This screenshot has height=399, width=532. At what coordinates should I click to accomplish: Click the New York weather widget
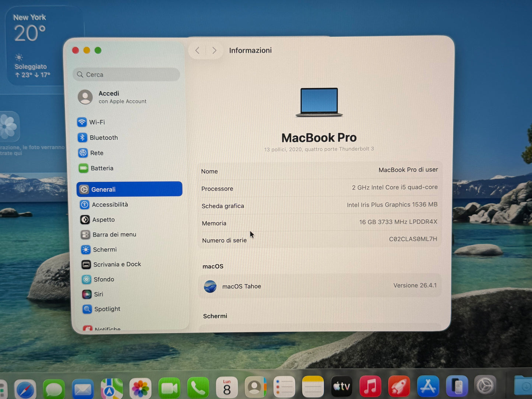point(44,46)
